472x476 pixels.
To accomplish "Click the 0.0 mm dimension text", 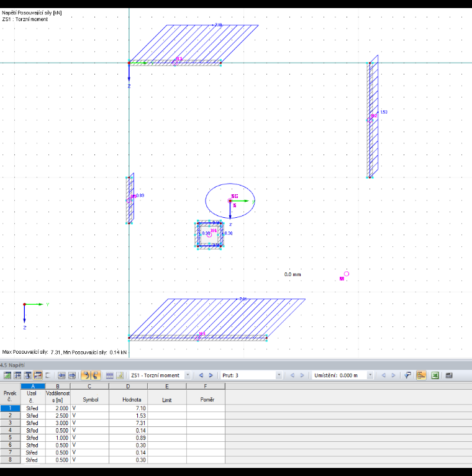I will tap(293, 274).
